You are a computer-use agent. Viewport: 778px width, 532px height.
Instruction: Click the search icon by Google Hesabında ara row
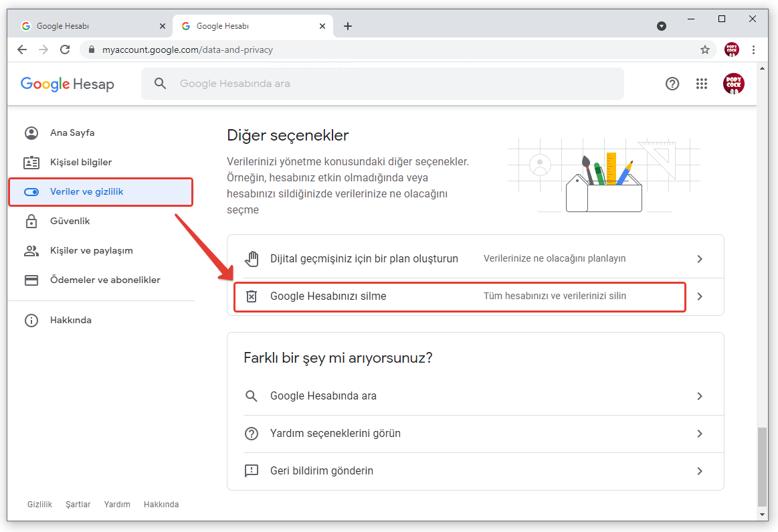coord(252,396)
